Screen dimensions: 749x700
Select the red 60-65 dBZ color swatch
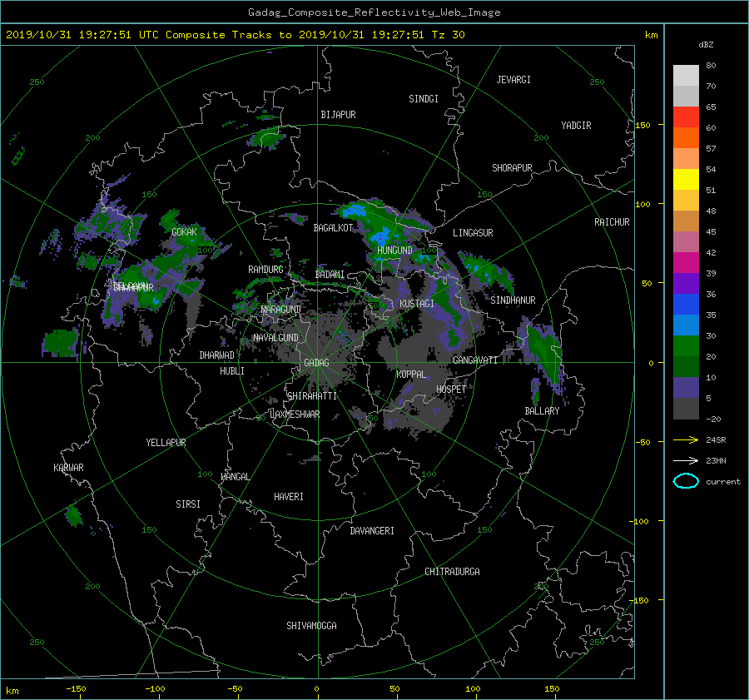(686, 117)
